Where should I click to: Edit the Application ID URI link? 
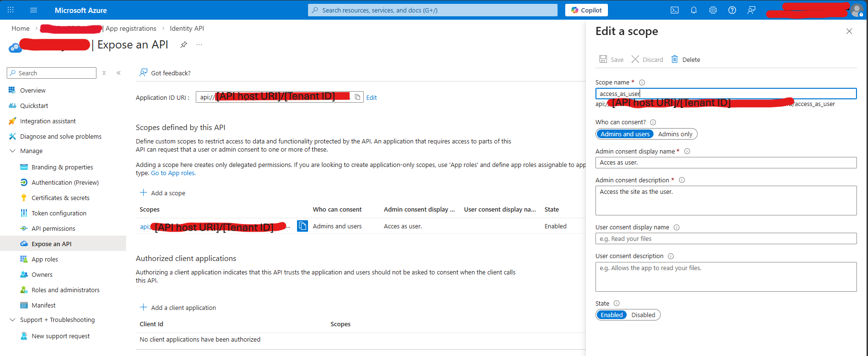[371, 97]
